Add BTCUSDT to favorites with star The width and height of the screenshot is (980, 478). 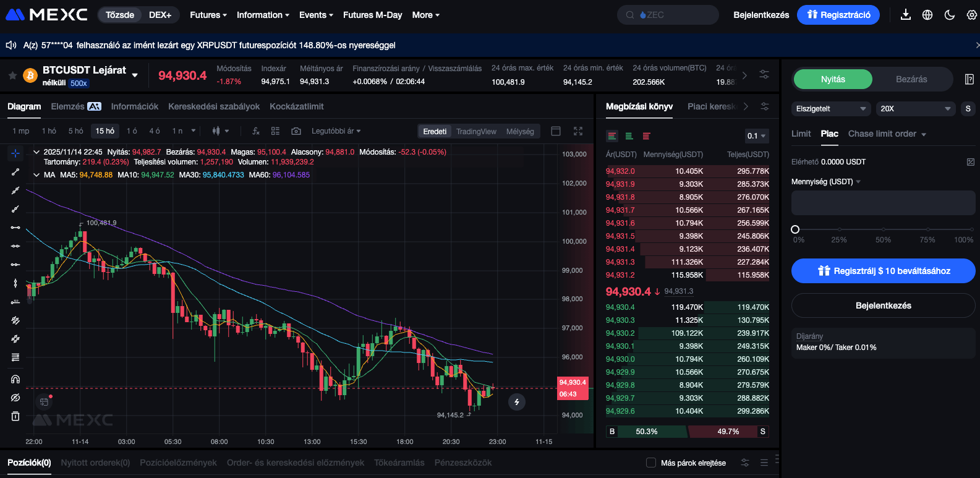[x=12, y=75]
